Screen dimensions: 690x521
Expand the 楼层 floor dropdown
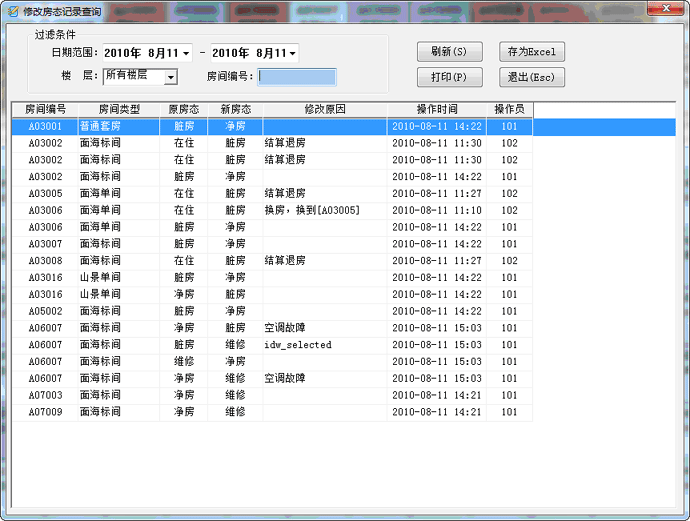point(171,77)
